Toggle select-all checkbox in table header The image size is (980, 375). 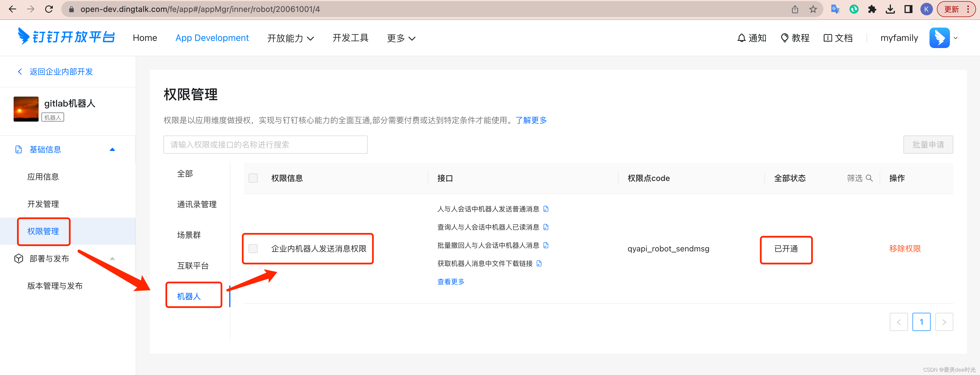pyautogui.click(x=253, y=178)
